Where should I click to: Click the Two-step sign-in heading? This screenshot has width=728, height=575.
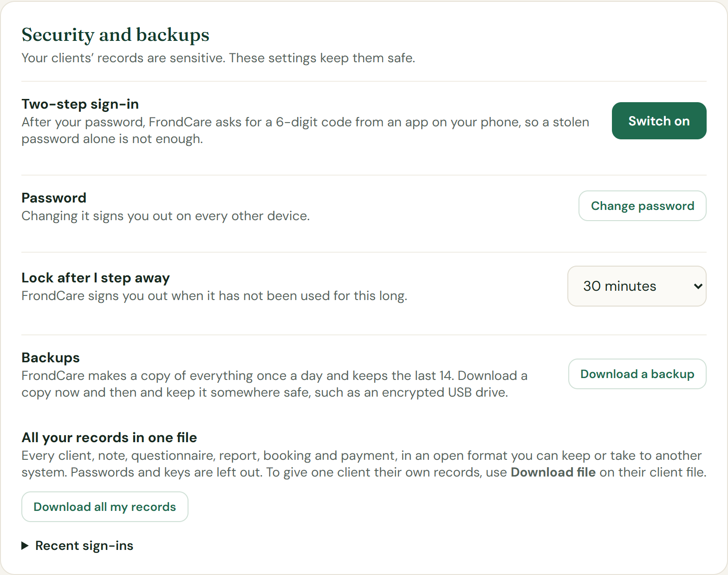click(80, 104)
